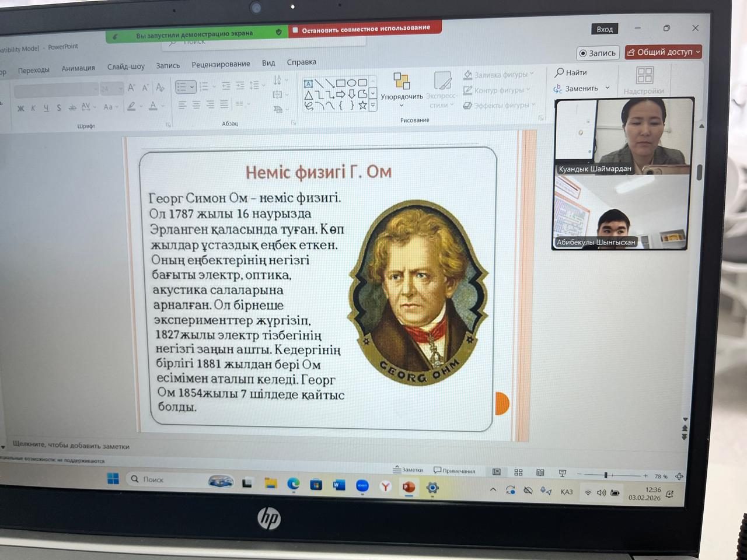Click the fit slide to window icon
This screenshot has width=747, height=560.
[679, 477]
